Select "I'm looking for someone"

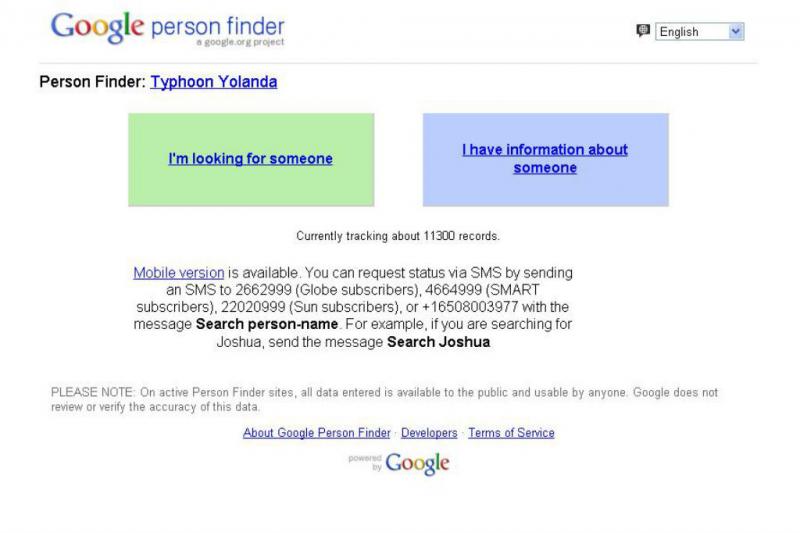(x=251, y=159)
